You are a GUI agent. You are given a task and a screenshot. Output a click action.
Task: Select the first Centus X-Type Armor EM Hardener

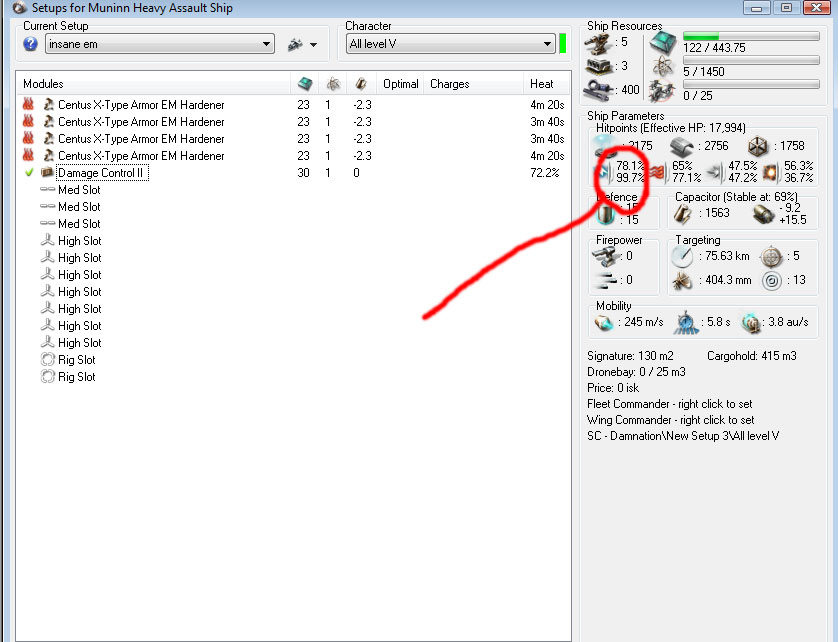click(141, 105)
